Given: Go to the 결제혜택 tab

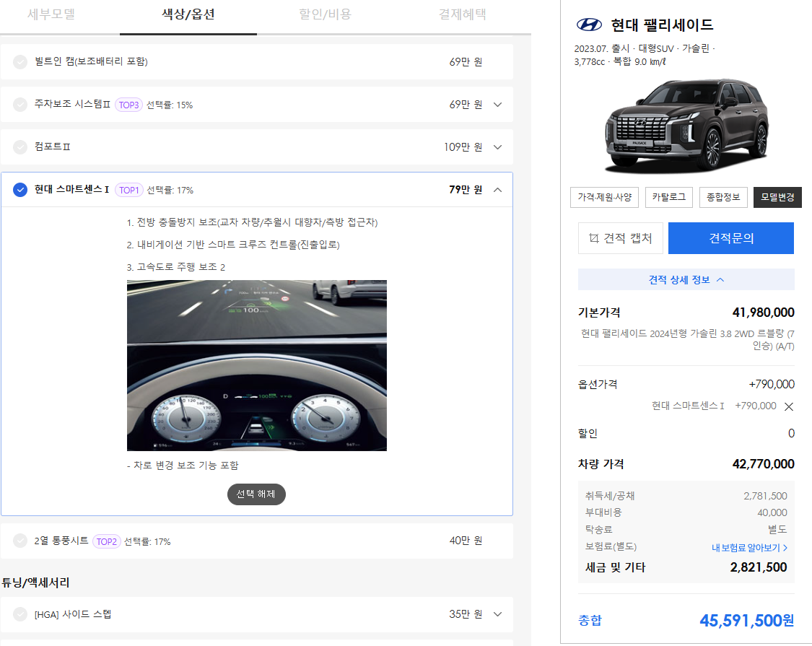Looking at the screenshot, I should tap(463, 16).
